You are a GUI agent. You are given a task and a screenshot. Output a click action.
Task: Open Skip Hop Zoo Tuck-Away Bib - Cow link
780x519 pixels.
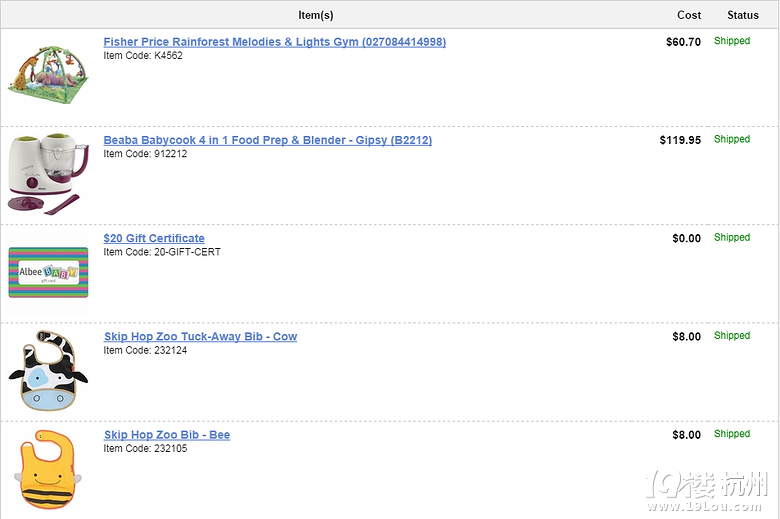coord(200,336)
